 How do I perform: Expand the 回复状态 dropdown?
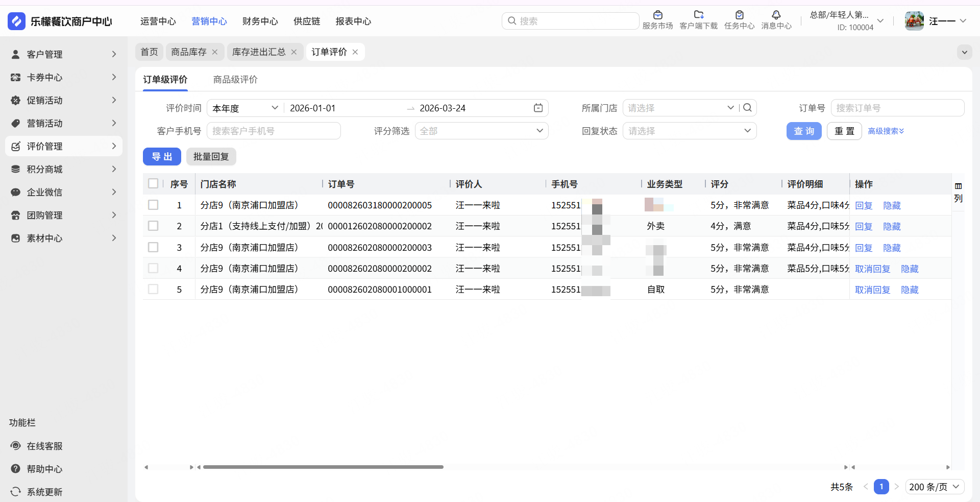689,131
